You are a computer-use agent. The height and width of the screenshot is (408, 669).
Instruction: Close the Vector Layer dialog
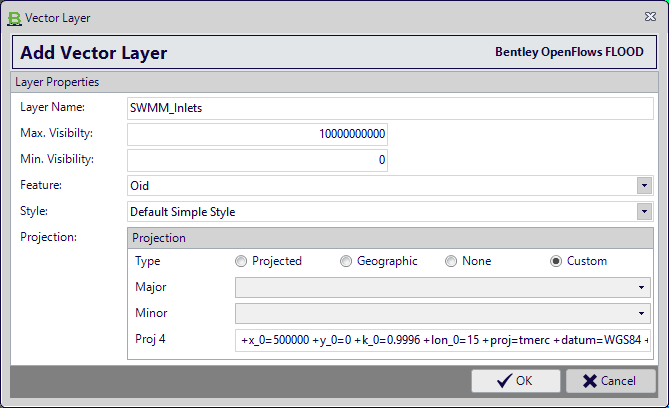650,17
